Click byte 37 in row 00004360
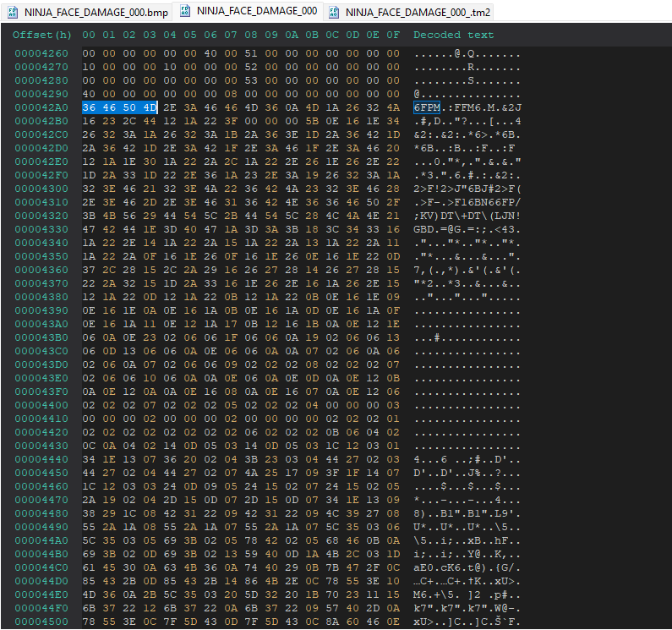The width and height of the screenshot is (672, 630). point(89,270)
